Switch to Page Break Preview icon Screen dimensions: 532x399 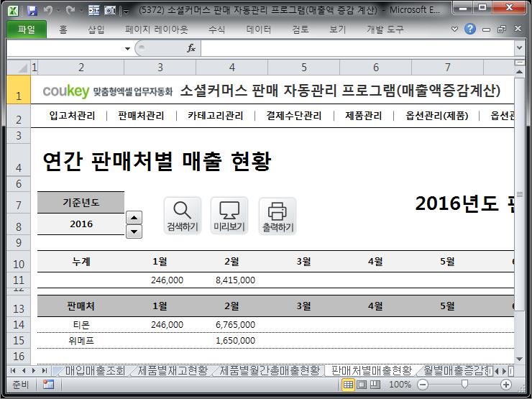[375, 385]
